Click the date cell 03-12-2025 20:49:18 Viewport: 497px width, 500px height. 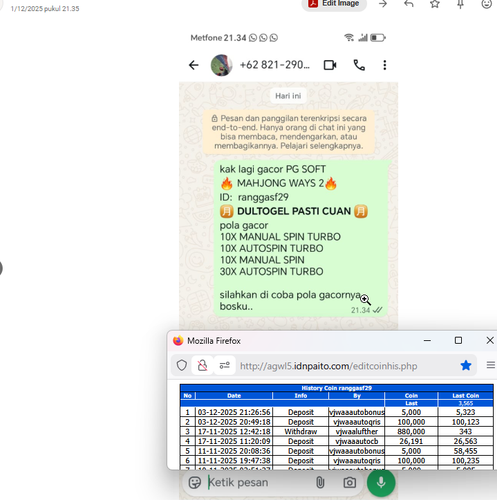[x=234, y=422]
